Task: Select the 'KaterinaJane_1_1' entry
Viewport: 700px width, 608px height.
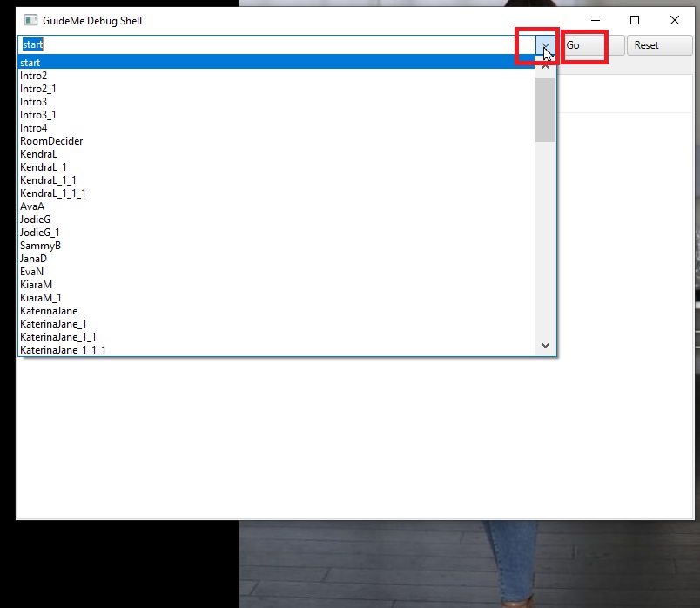Action: [x=277, y=337]
